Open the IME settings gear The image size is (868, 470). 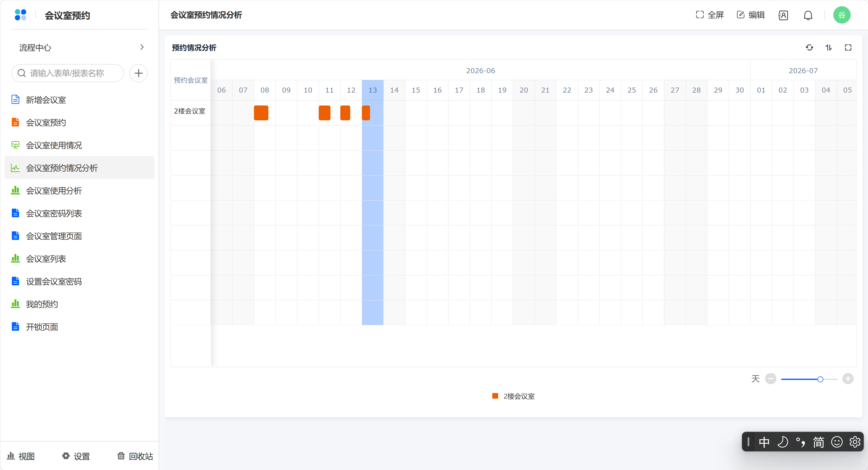point(855,442)
